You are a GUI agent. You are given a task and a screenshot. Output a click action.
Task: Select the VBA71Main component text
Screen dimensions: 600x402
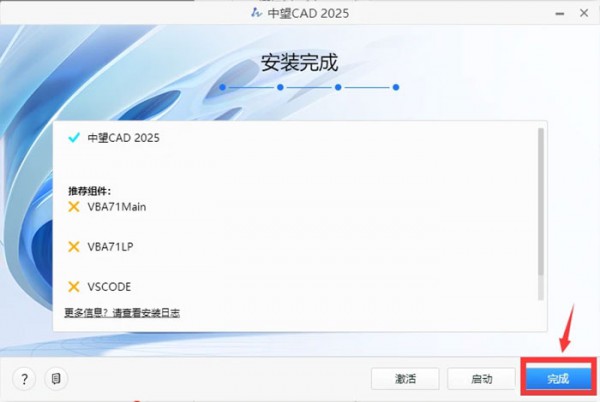click(117, 207)
